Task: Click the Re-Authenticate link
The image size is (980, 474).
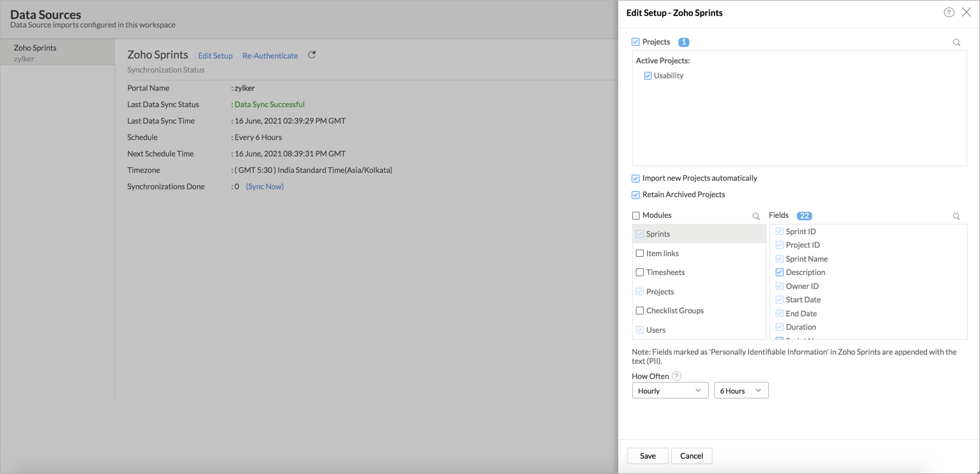Action: 270,55
